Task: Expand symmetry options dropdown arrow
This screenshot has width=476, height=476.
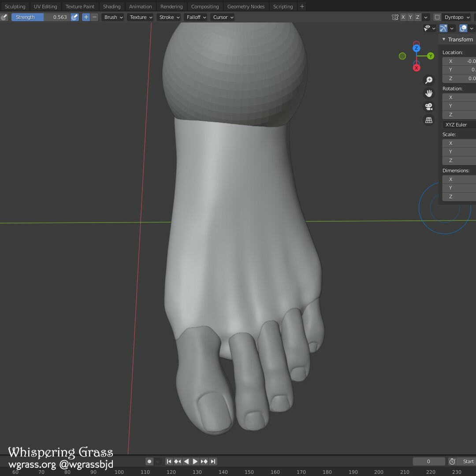Action: click(x=426, y=17)
